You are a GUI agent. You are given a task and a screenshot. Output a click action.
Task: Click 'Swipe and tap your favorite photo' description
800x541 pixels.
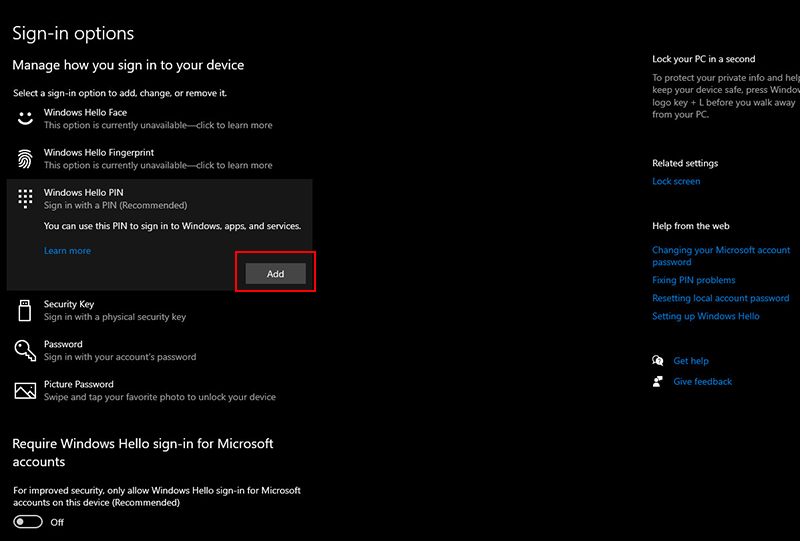(x=160, y=397)
